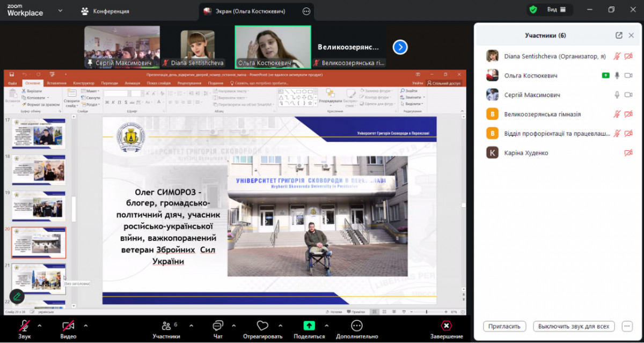Click the green Share screen icon

pos(309,326)
